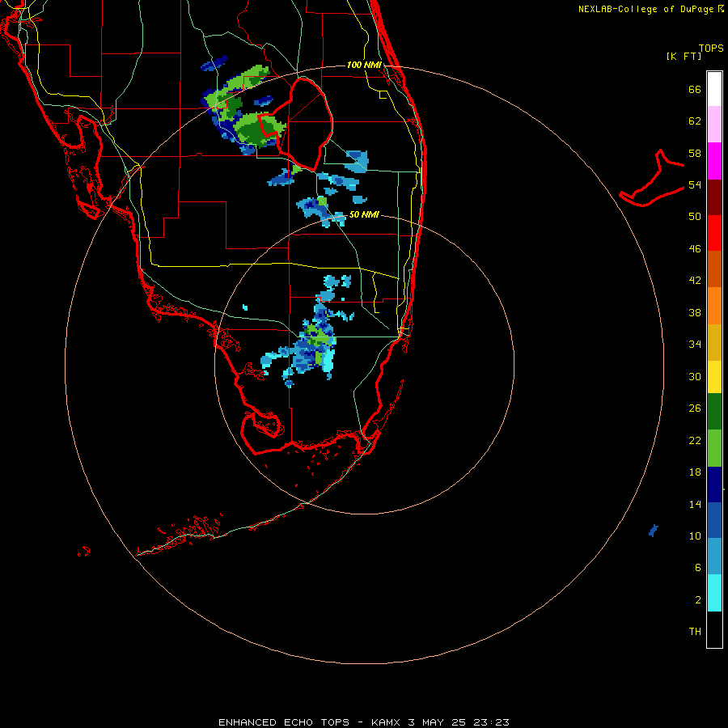Click the light blue swatch between 10 and 6
This screenshot has width=728, height=728.
[x=714, y=557]
